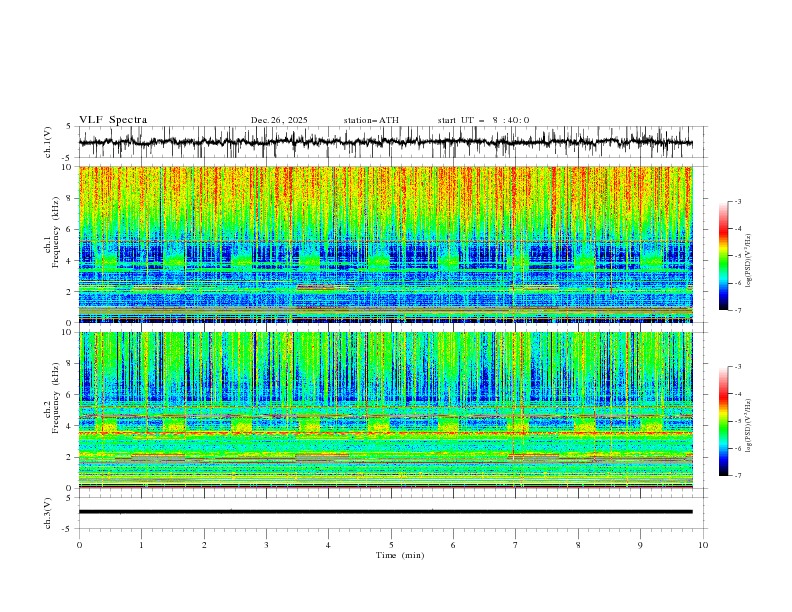Click the ch.1 voltage waveform trace
This screenshot has height=612, width=792.
pyautogui.click(x=385, y=142)
